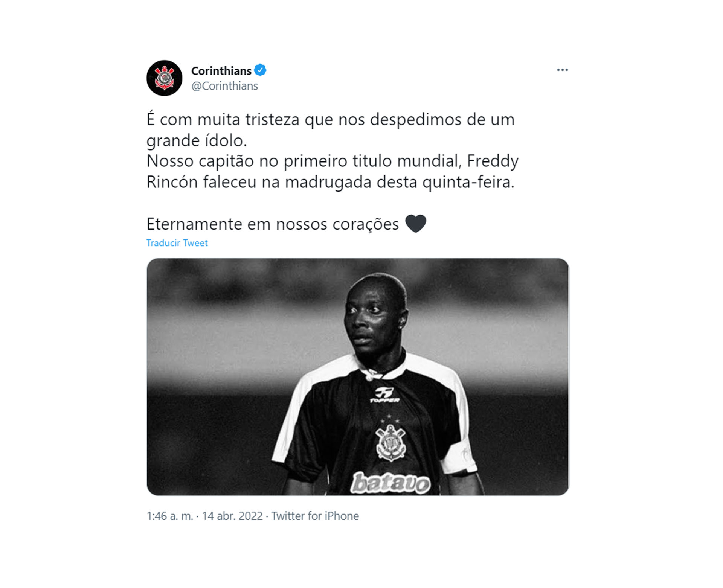
Task: Click the Corinthians display name
Action: click(221, 71)
